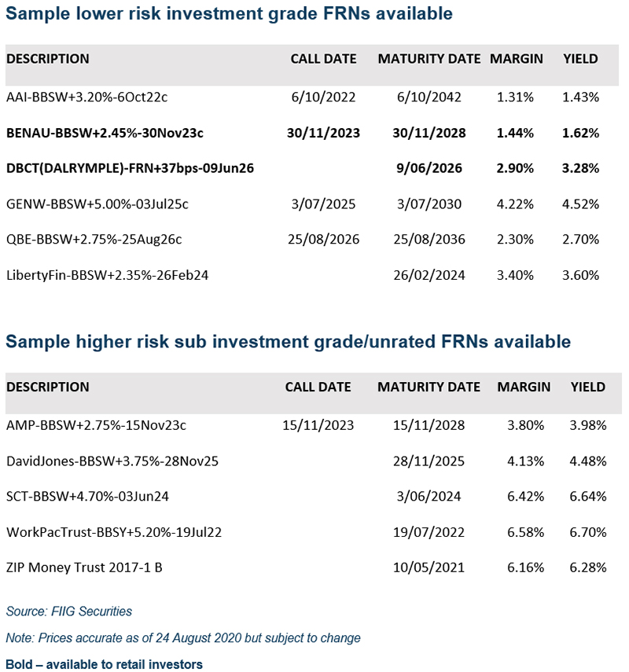Select GENW-BBSW+5.00%-03Jul25c description
The width and height of the screenshot is (629, 672).
tap(97, 204)
